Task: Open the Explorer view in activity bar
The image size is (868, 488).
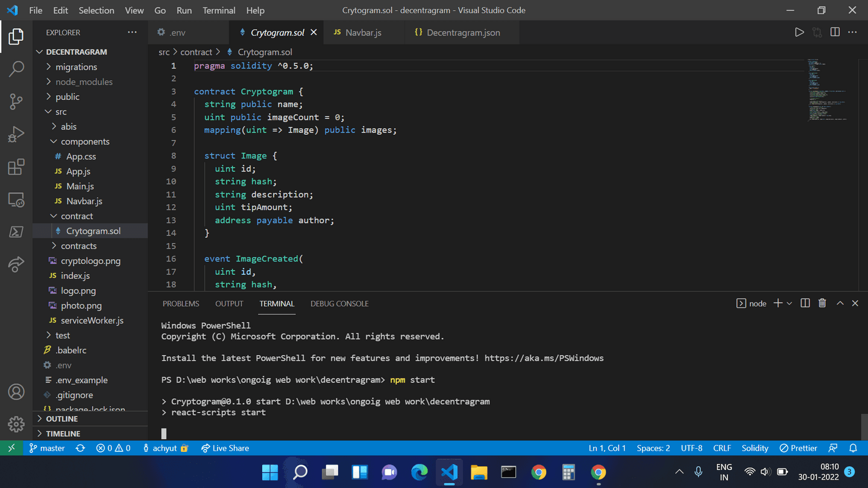Action: click(x=16, y=37)
